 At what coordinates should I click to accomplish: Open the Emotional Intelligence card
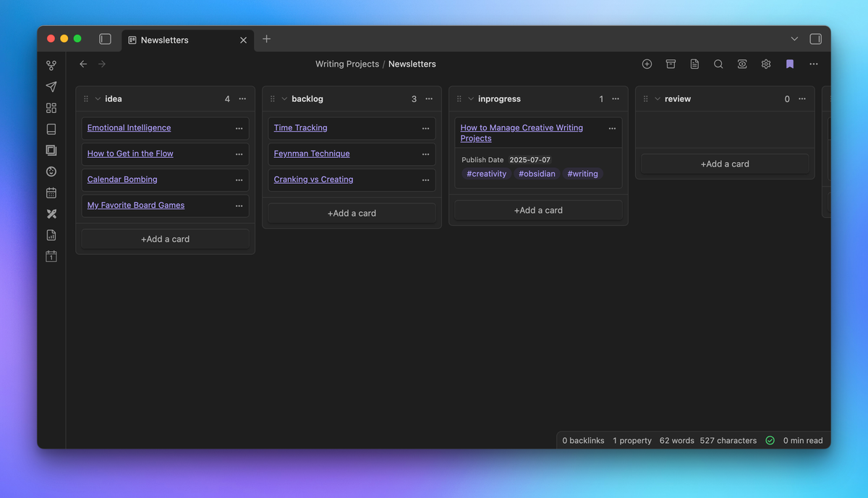click(129, 127)
